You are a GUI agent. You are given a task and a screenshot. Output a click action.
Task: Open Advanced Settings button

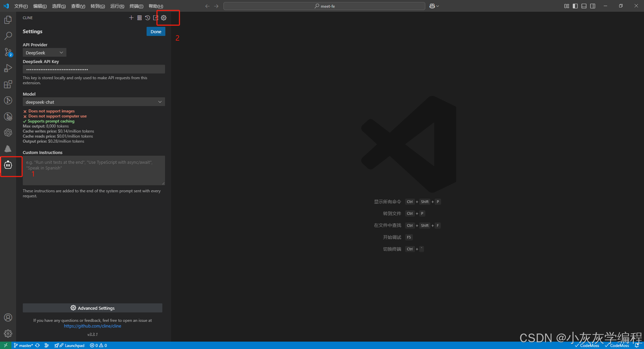pyautogui.click(x=93, y=308)
